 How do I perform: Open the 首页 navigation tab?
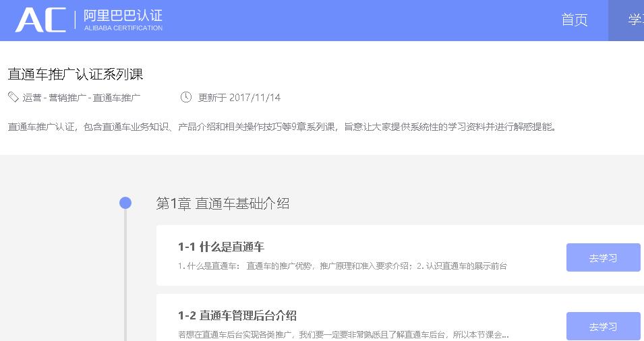(574, 20)
